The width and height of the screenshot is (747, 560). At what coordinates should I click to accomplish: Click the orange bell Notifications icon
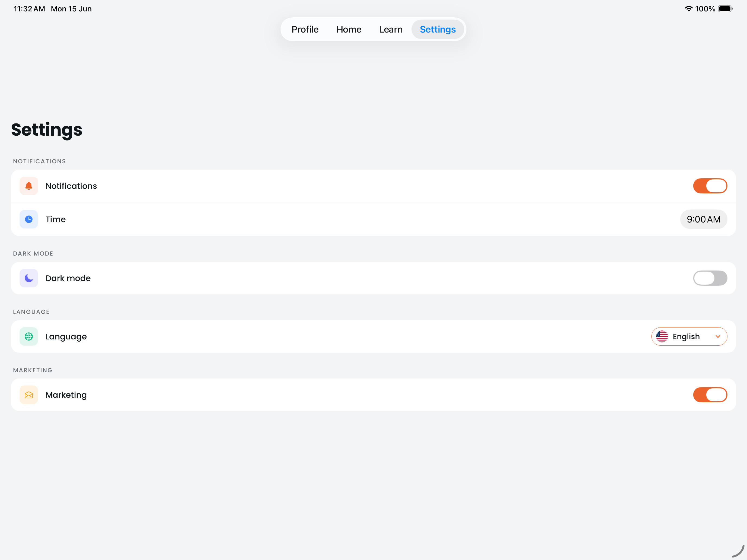point(29,186)
